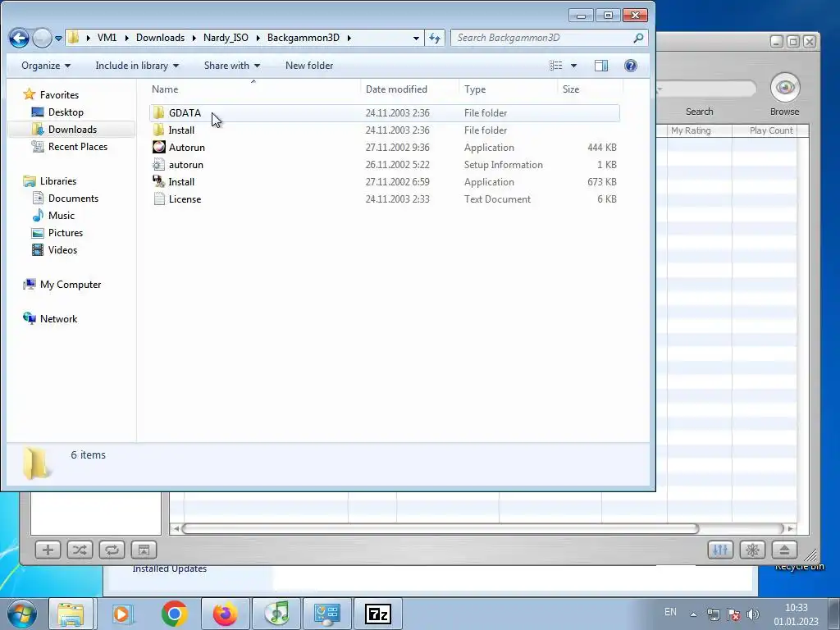This screenshot has height=630, width=840.
Task: Sort files by Name column
Action: pos(254,89)
